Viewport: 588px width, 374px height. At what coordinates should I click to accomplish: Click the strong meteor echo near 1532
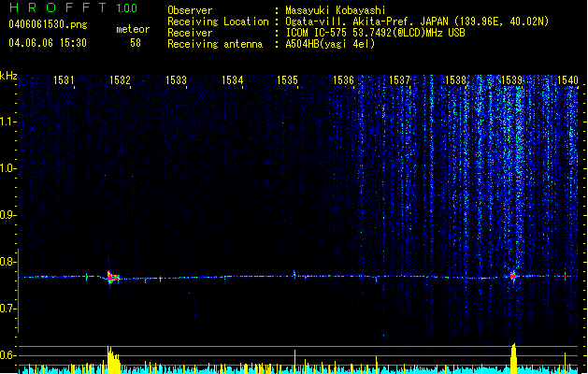(x=112, y=278)
